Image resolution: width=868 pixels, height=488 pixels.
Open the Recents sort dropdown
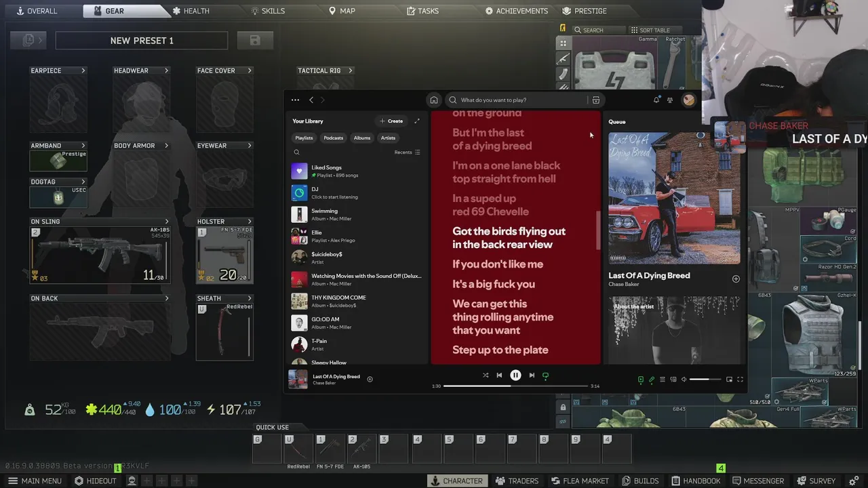408,152
